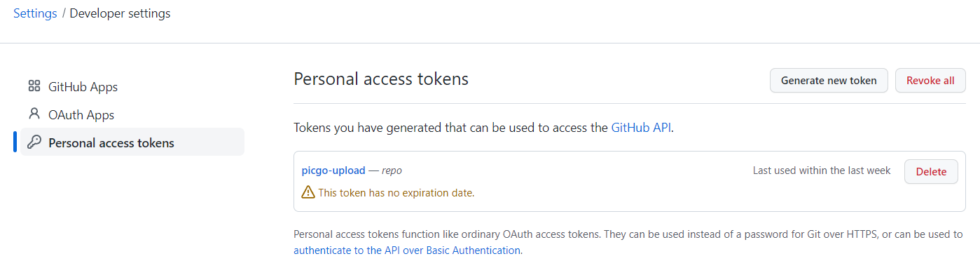Viewport: 980px width, 261px height.
Task: Click the Tokens you have generated description text
Action: pos(483,128)
